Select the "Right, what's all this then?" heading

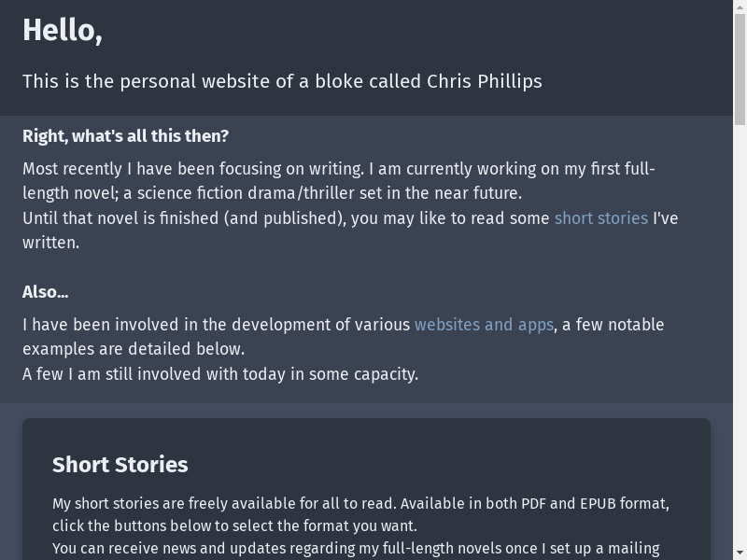[125, 136]
